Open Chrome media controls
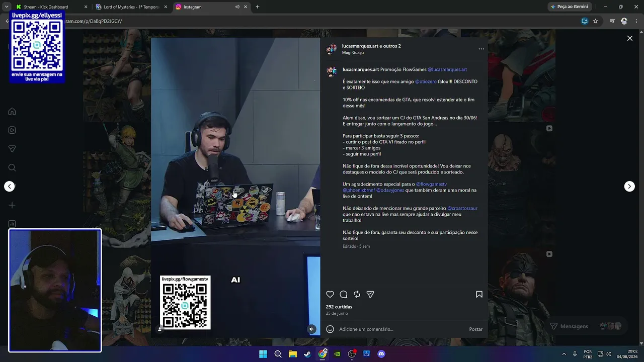The width and height of the screenshot is (644, 362). coord(612,21)
